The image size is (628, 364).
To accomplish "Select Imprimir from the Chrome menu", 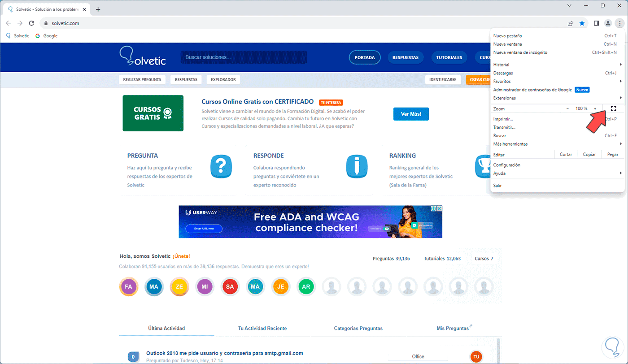I will pyautogui.click(x=558, y=119).
